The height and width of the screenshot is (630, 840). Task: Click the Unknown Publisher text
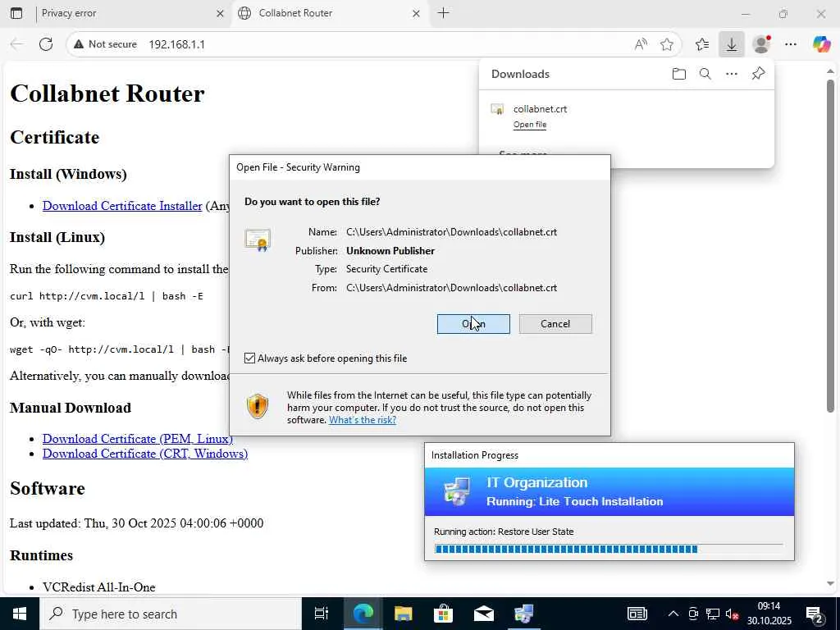click(390, 251)
